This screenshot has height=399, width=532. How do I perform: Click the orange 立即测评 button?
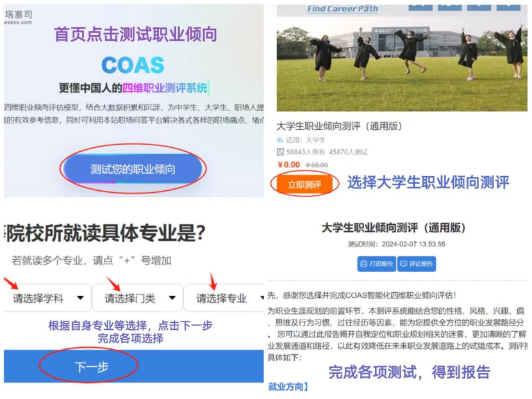(x=304, y=184)
